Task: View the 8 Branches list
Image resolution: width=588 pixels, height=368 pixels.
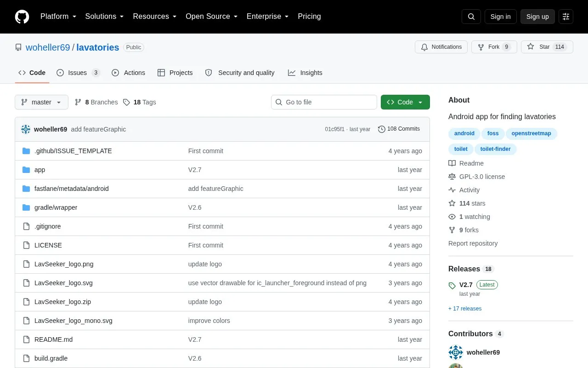Action: pos(96,102)
